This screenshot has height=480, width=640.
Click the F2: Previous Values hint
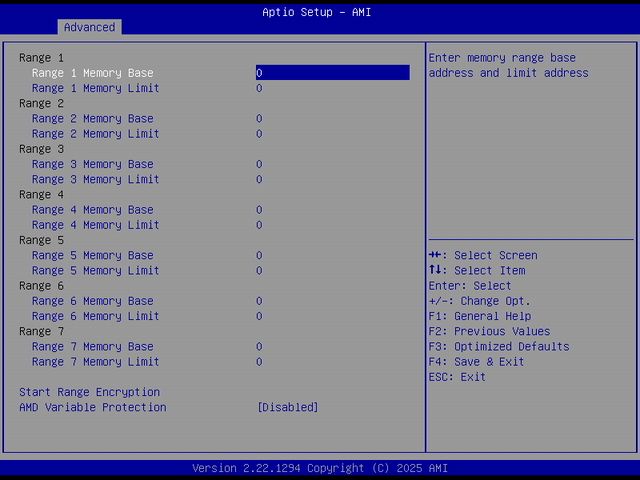tap(489, 331)
